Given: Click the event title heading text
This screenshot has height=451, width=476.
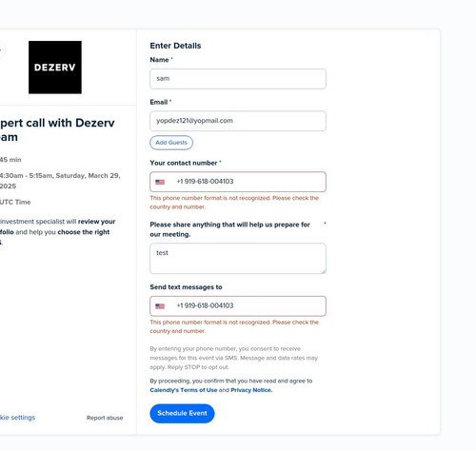Looking at the screenshot, I should pyautogui.click(x=57, y=129).
